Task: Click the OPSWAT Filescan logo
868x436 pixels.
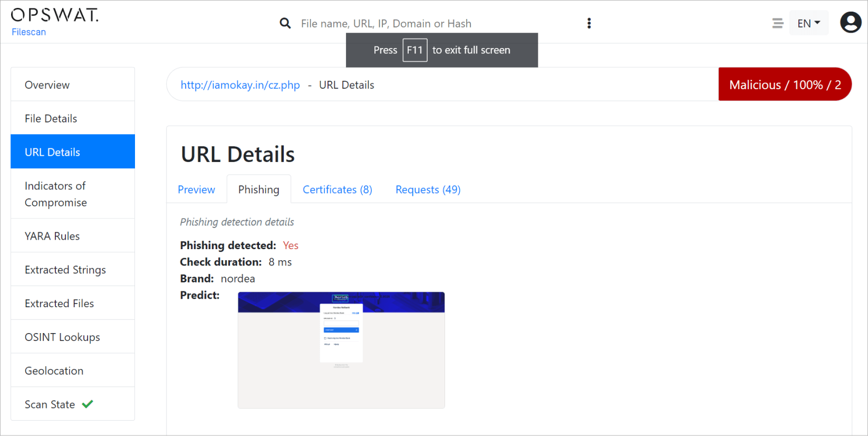Action: click(x=54, y=22)
